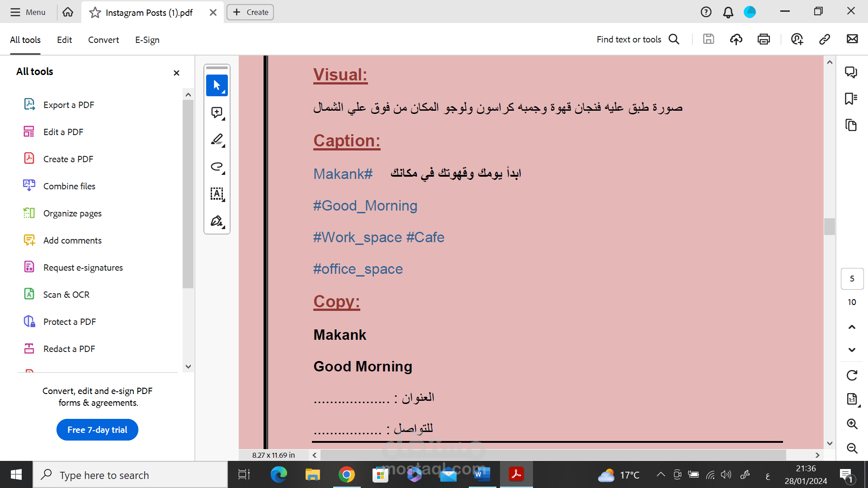Click the Find text or tools search
This screenshot has width=868, height=488.
[637, 39]
